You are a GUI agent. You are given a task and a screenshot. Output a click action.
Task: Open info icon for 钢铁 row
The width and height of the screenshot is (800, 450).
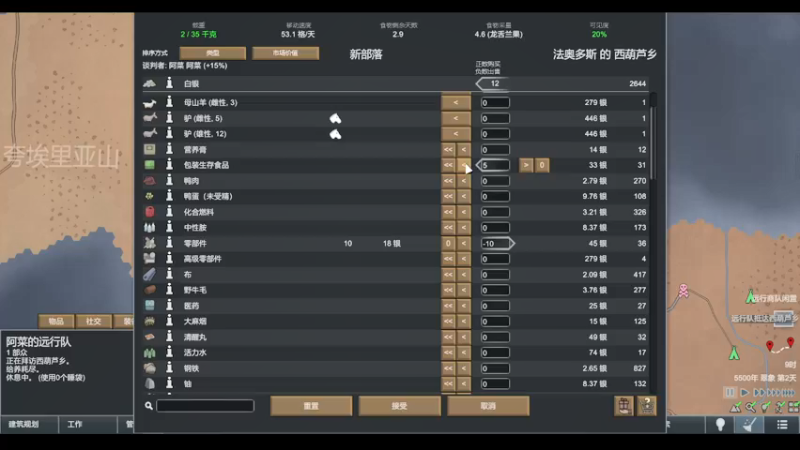pos(169,368)
